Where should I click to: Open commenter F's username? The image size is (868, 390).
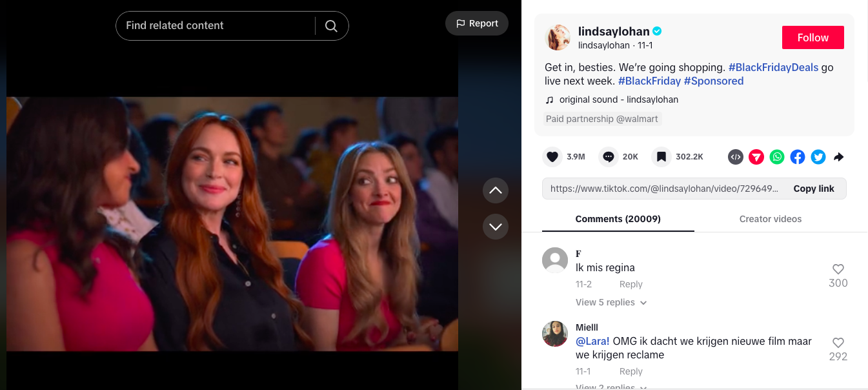578,254
